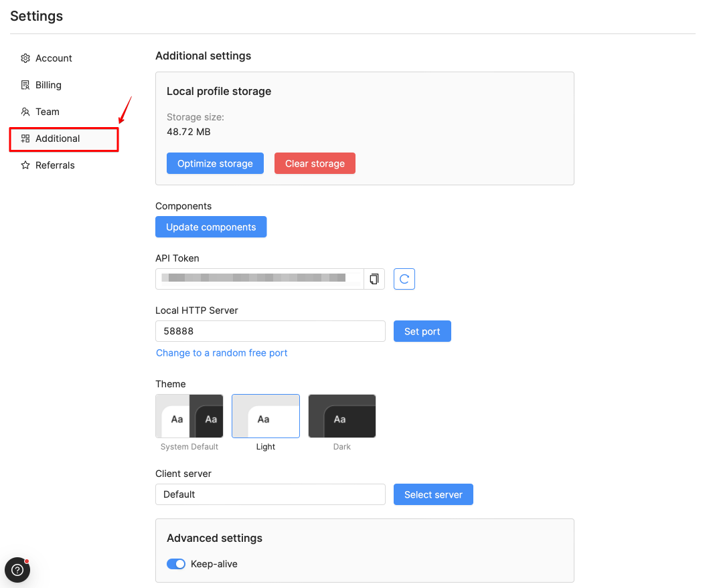Choose the Dark theme thumbnail
This screenshot has height=588, width=711.
[x=342, y=416]
